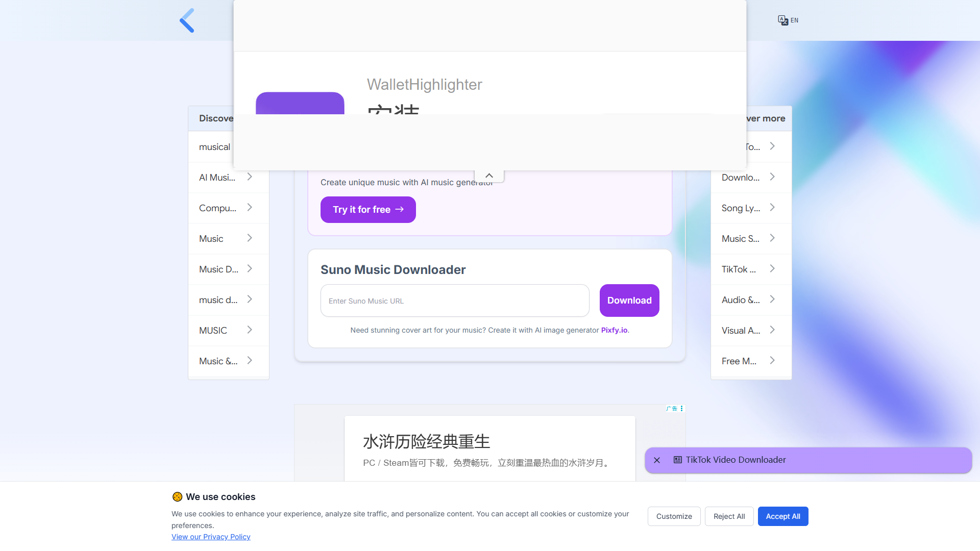Select the Audio &... list label

pyautogui.click(x=741, y=300)
